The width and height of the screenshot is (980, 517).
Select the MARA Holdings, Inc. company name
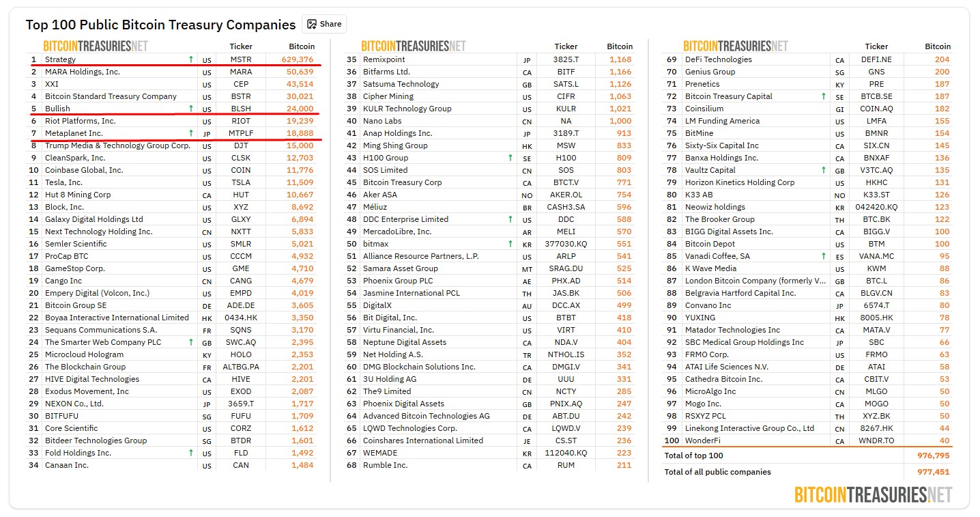83,72
